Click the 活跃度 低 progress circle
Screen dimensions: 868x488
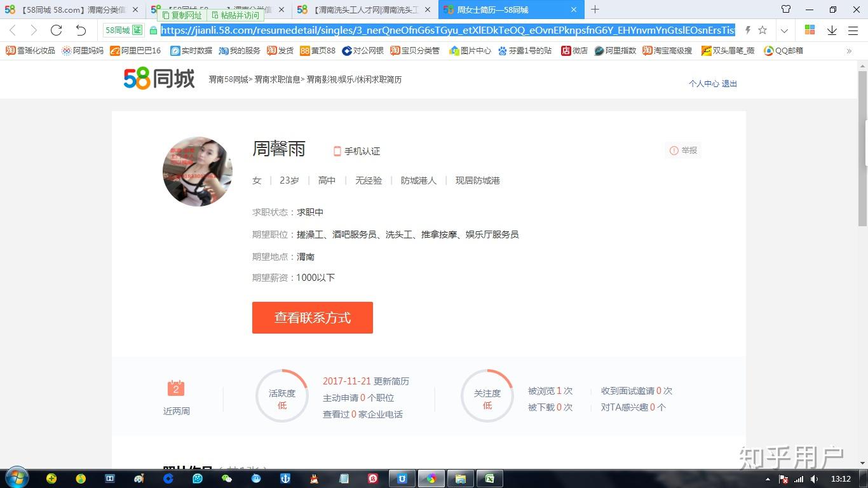point(282,396)
